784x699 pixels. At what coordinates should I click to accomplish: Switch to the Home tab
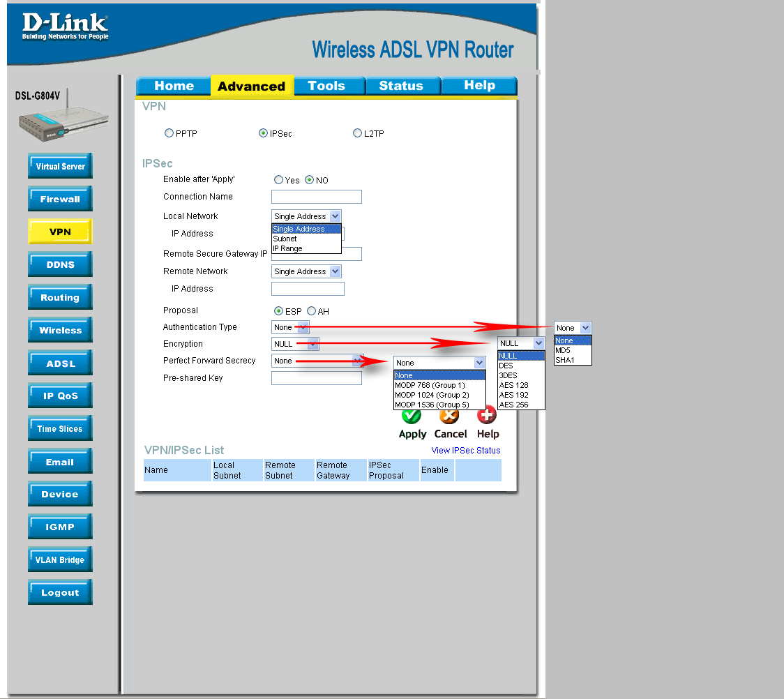point(173,86)
